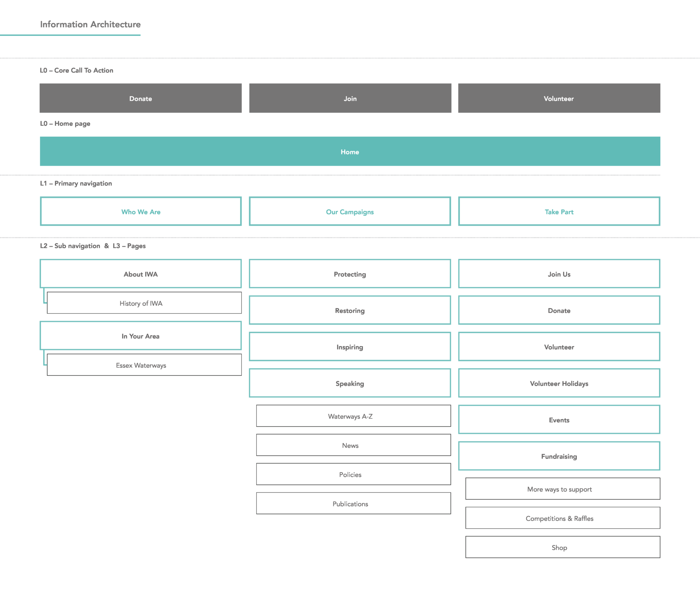
Task: Select the teal Home page bar
Action: 350,151
